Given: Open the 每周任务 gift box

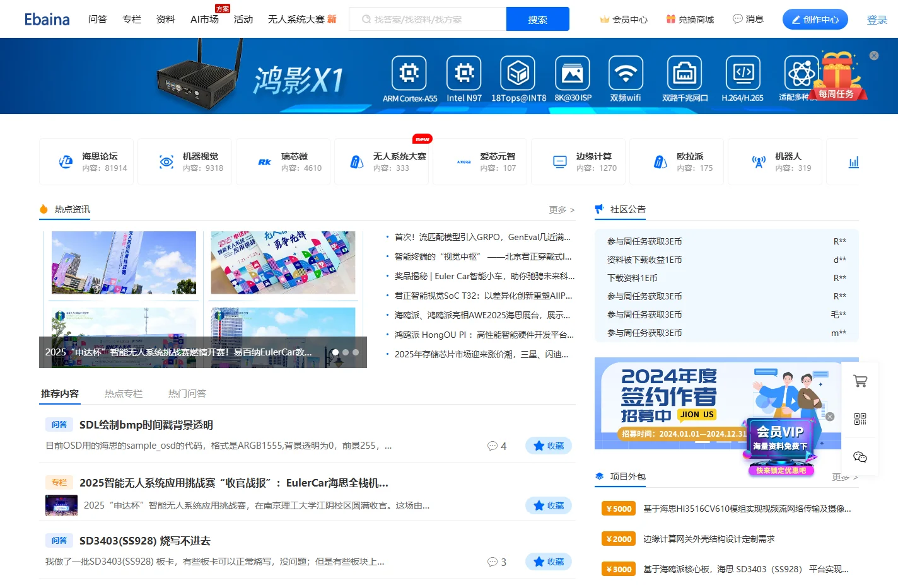Looking at the screenshot, I should (x=838, y=76).
